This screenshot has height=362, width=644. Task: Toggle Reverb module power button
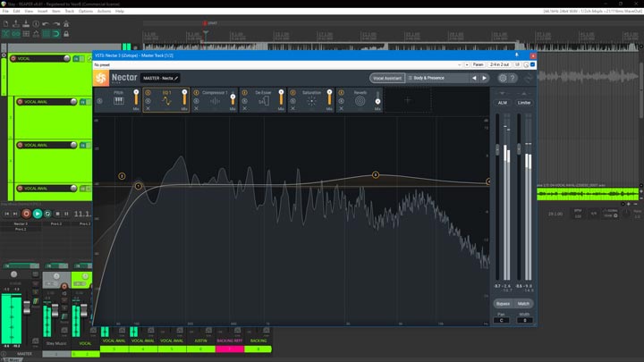pyautogui.click(x=342, y=93)
